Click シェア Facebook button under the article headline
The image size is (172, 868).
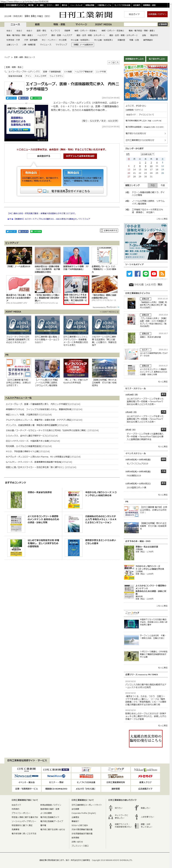[23, 98]
